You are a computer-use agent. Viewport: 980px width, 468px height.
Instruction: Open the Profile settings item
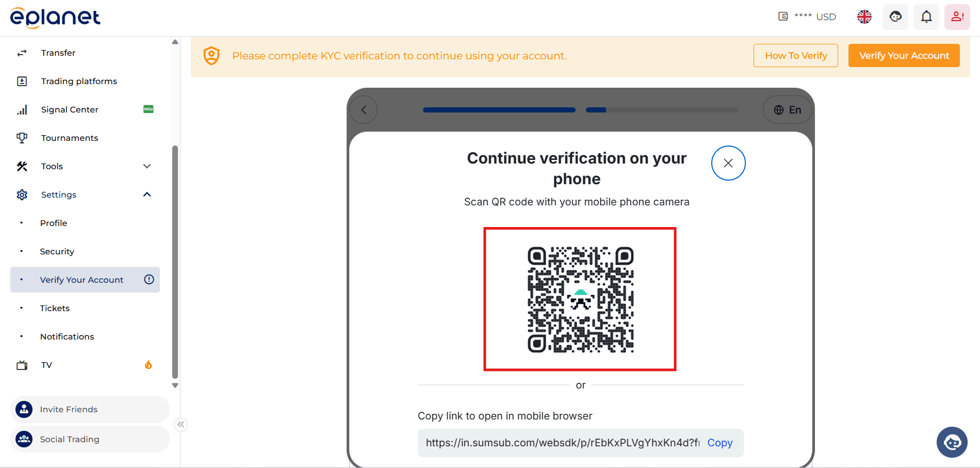pyautogui.click(x=53, y=223)
